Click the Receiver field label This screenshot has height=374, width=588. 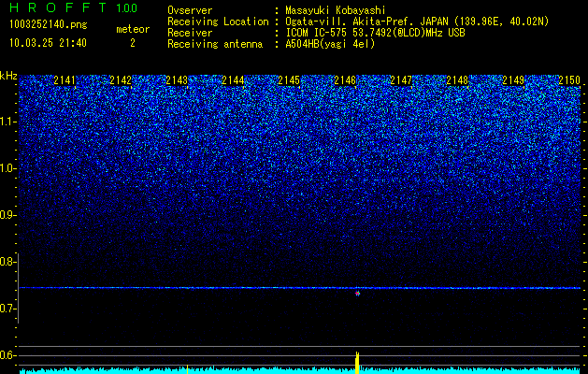coord(190,33)
